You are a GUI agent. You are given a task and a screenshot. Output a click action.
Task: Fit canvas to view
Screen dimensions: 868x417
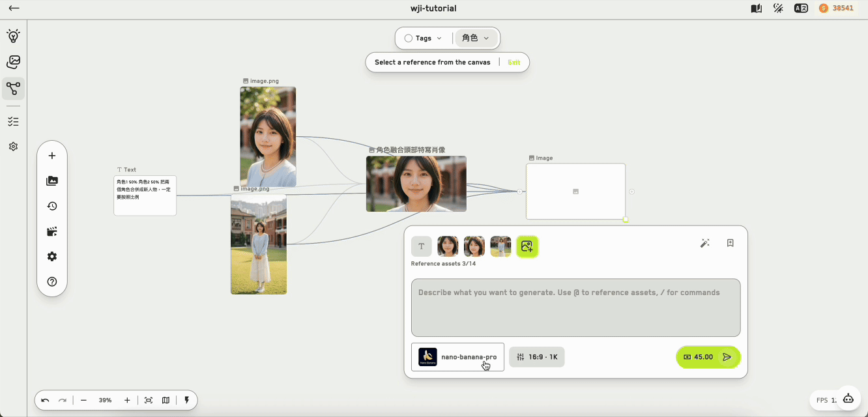[149, 400]
